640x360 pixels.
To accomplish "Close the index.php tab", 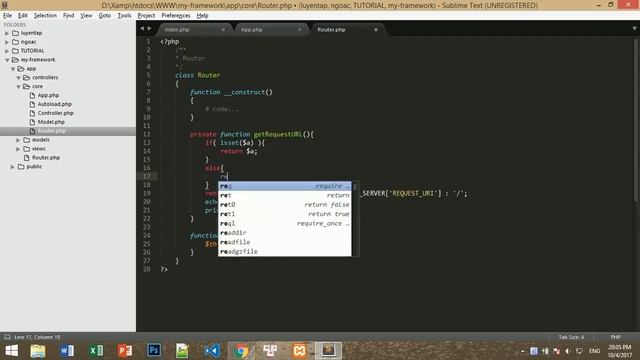I will pyautogui.click(x=223, y=29).
